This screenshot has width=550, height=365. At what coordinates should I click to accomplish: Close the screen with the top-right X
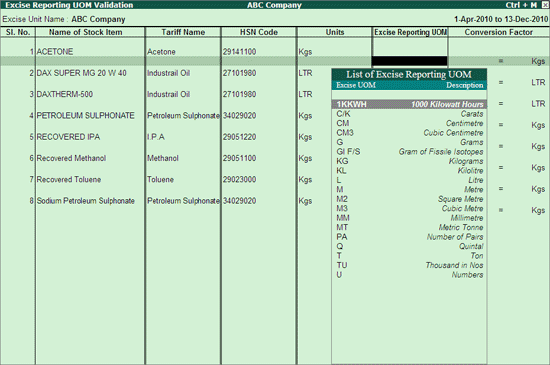click(x=545, y=5)
